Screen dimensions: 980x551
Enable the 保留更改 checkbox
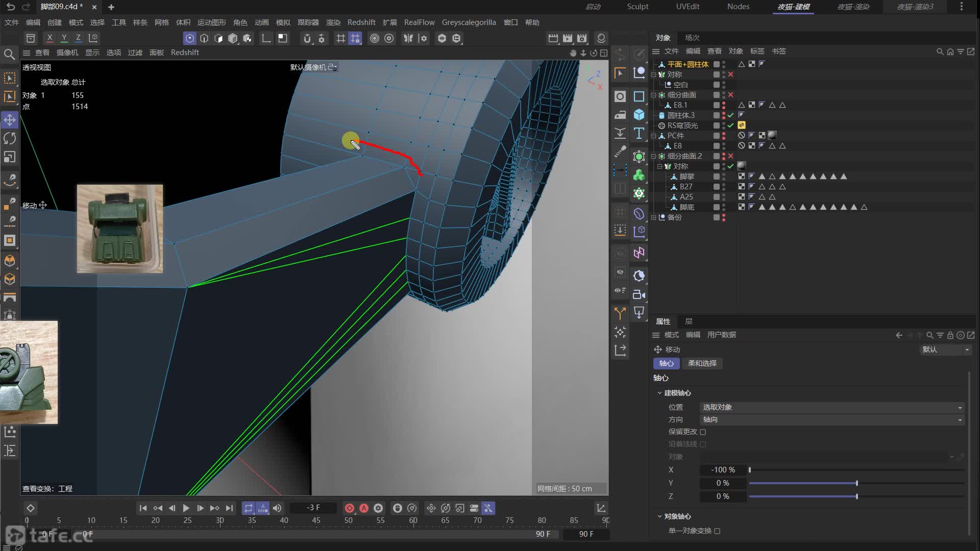tap(703, 432)
